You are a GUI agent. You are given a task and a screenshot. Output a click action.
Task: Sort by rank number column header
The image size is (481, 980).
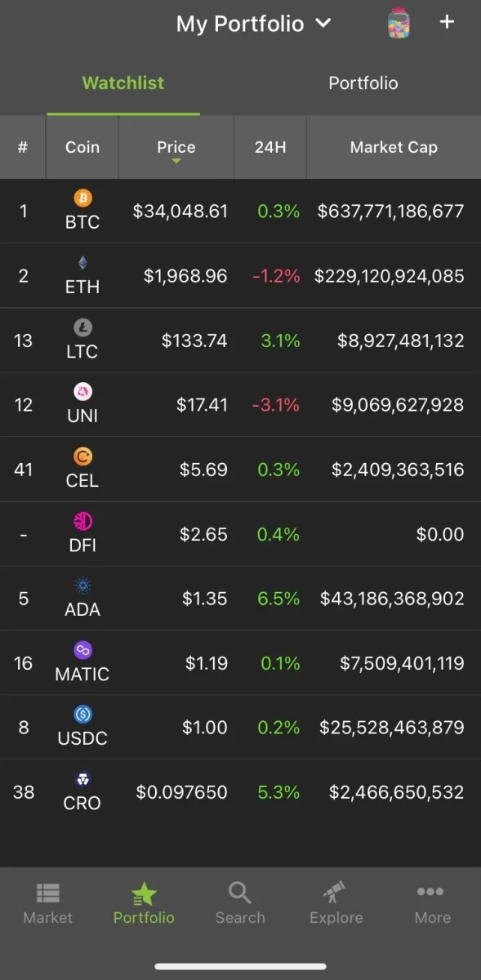coord(23,147)
